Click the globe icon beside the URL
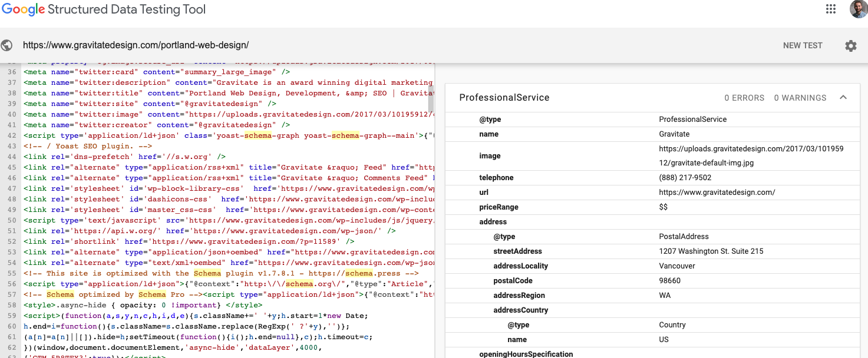Viewport: 868px width, 358px height. tap(7, 45)
